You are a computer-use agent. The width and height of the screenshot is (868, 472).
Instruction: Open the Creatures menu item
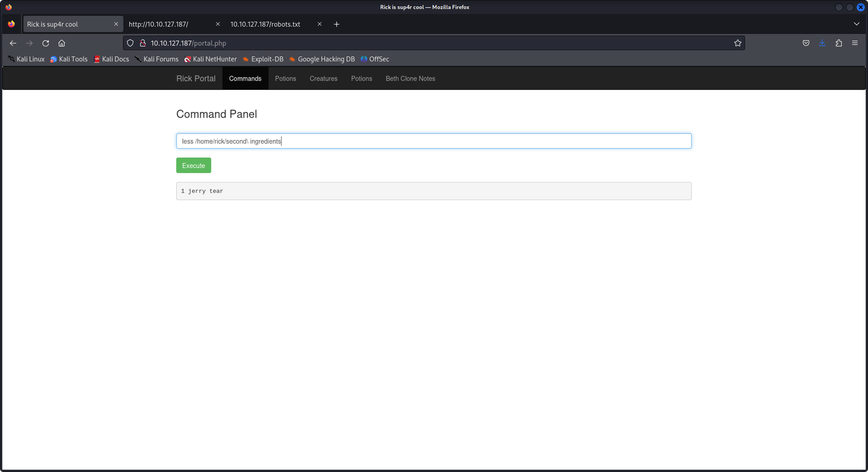pyautogui.click(x=324, y=79)
